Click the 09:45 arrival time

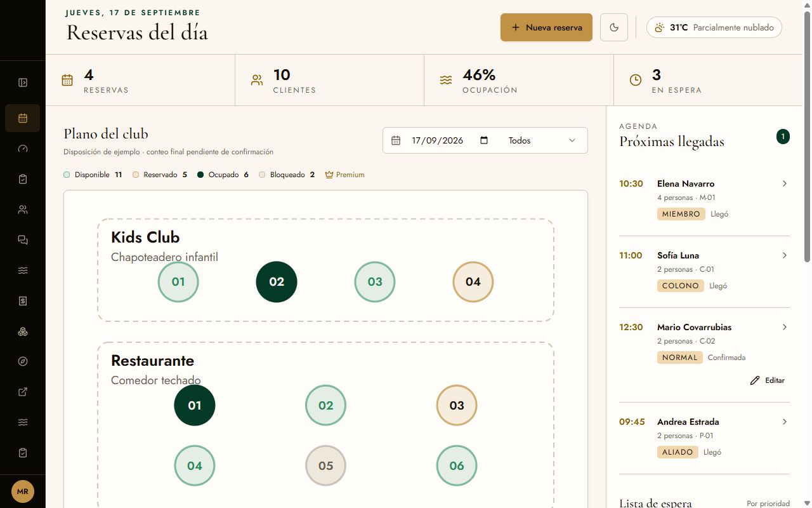(632, 422)
